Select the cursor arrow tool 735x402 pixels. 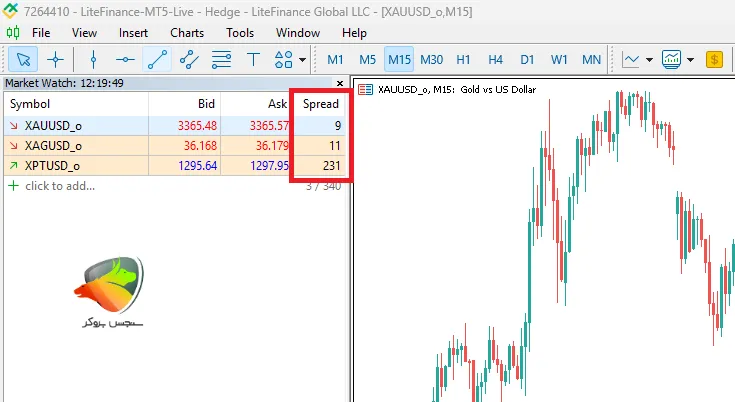[x=23, y=59]
